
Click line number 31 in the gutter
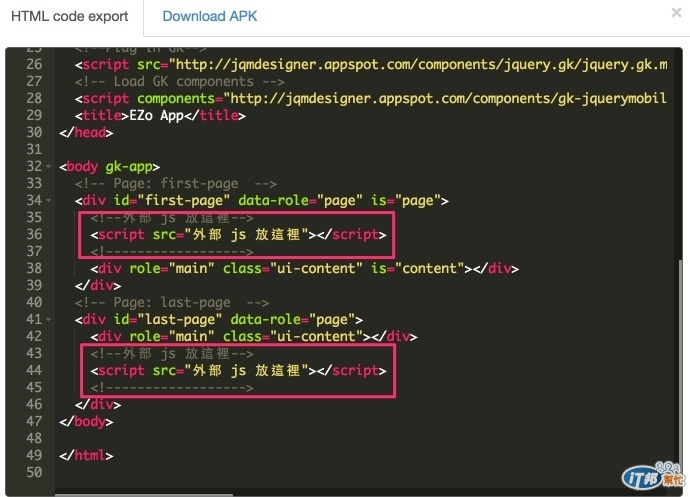point(34,149)
